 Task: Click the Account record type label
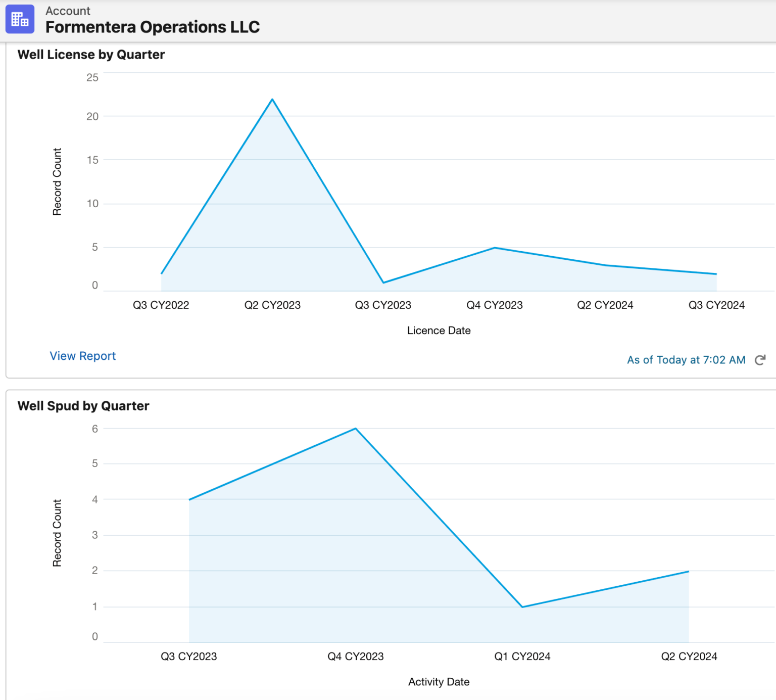point(68,10)
